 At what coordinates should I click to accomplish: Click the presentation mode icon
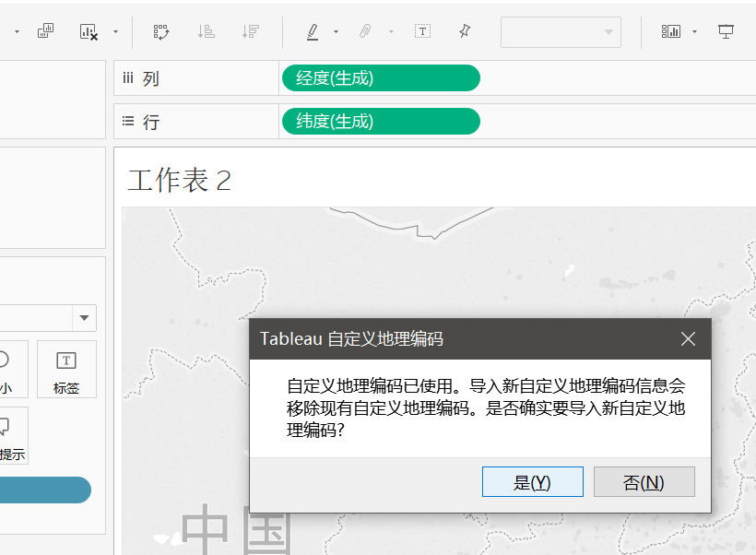click(726, 32)
